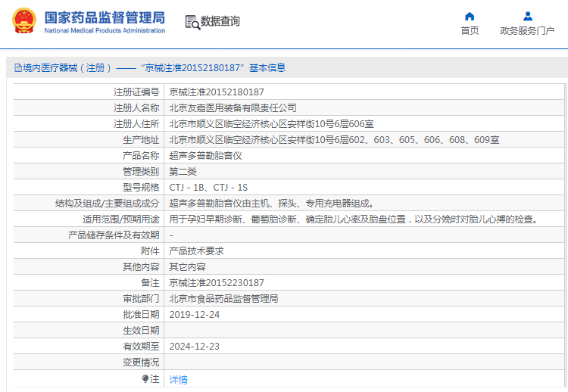Click the 有效期至 row label

pos(141,347)
